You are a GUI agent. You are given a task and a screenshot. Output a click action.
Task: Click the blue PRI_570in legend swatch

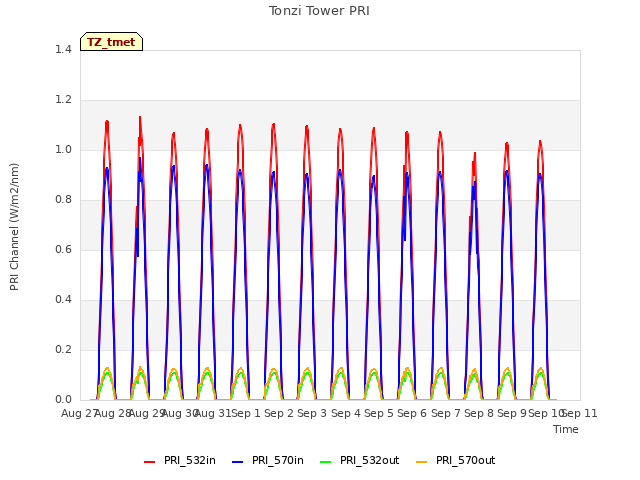tap(237, 462)
